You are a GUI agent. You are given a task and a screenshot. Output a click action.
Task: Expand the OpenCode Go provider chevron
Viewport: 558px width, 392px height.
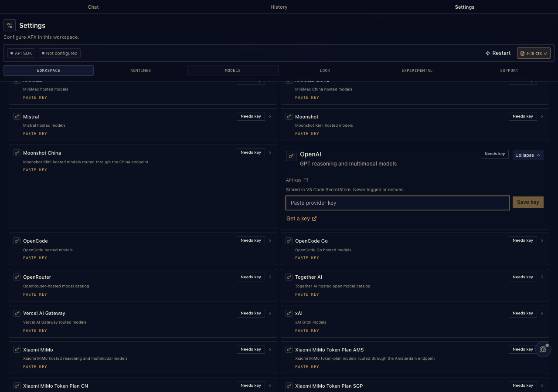pos(542,241)
